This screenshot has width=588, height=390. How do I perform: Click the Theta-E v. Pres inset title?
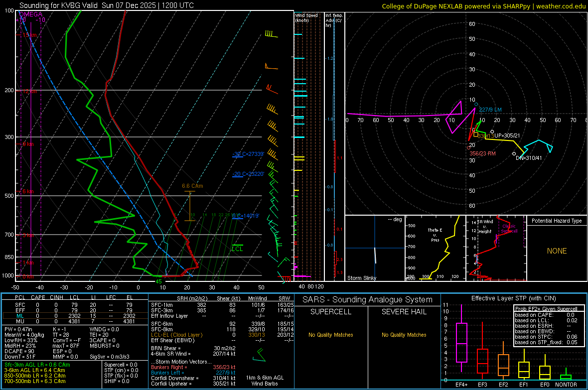(x=435, y=235)
